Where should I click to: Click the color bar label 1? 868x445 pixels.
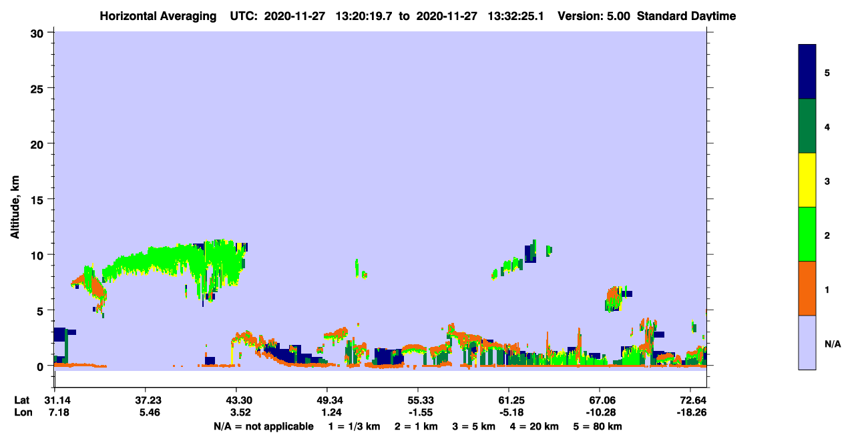pyautogui.click(x=827, y=289)
